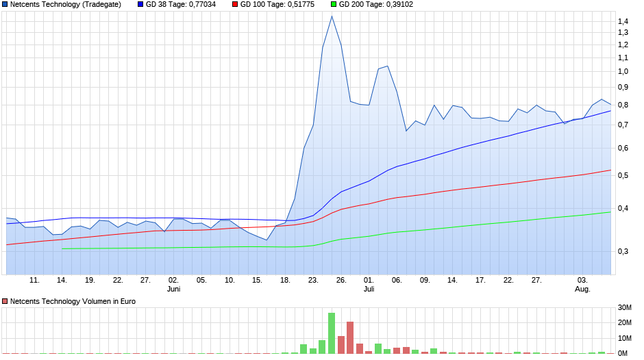Click the GD 100 Tage red swatch
Image resolution: width=644 pixels, height=360 pixels.
tap(235, 5)
